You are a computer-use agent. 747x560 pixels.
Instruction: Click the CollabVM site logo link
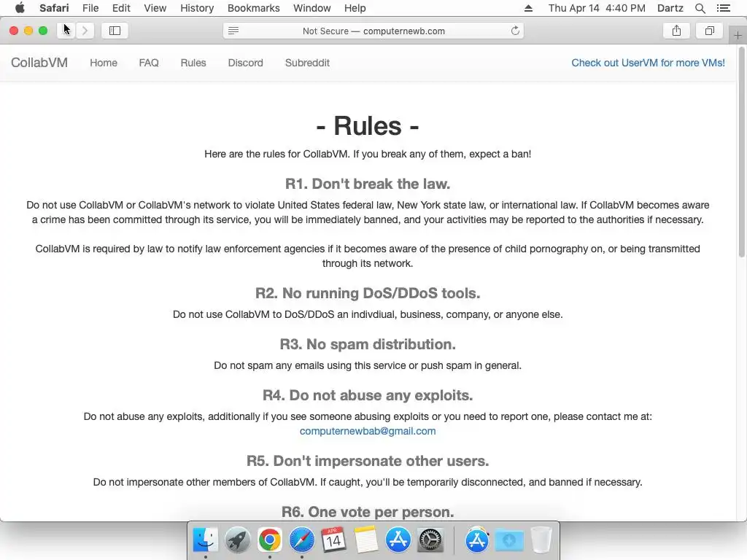click(39, 63)
